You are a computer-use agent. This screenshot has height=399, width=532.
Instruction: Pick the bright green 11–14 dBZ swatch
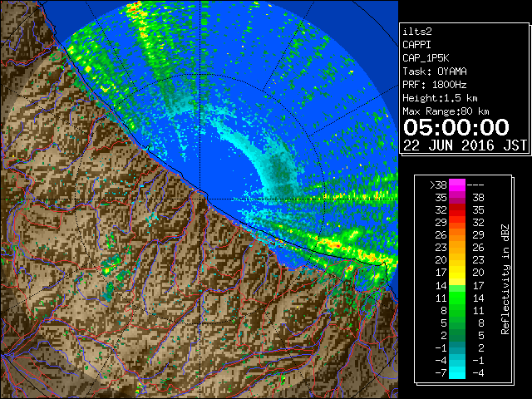(457, 298)
